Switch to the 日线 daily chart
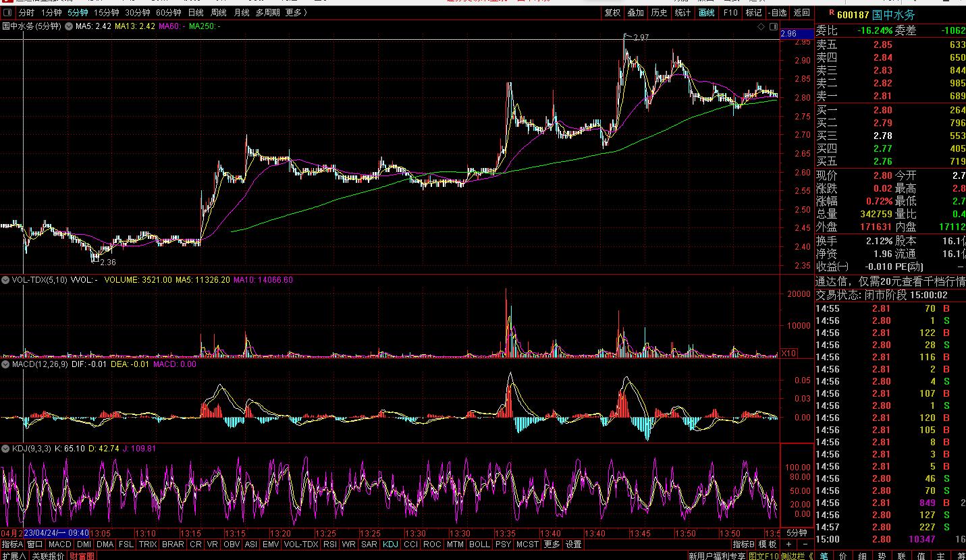 (195, 13)
